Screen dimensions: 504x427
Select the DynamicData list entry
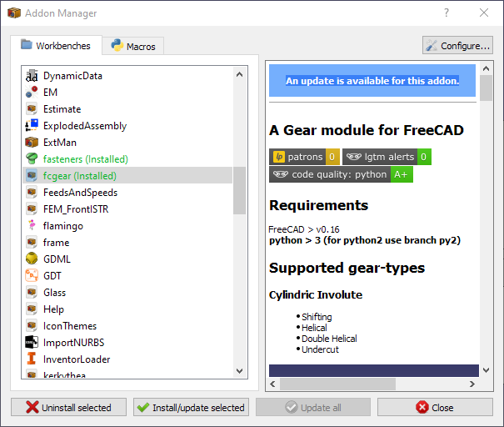[x=127, y=76]
